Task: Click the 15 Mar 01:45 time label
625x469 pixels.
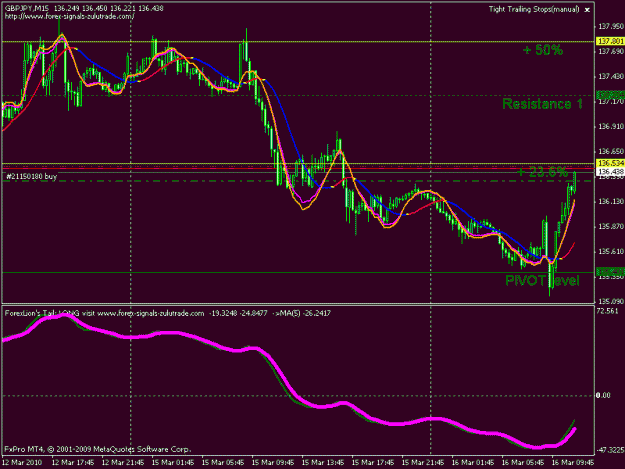Action: click(x=173, y=463)
